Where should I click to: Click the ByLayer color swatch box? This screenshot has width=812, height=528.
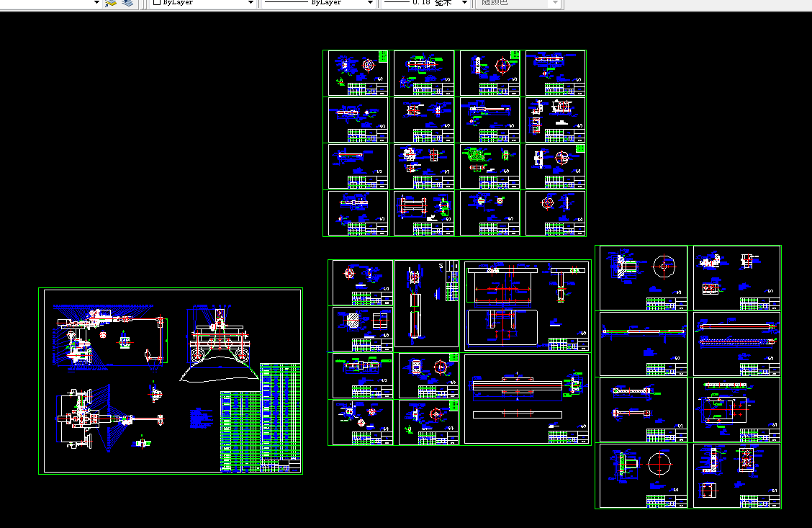click(x=157, y=2)
